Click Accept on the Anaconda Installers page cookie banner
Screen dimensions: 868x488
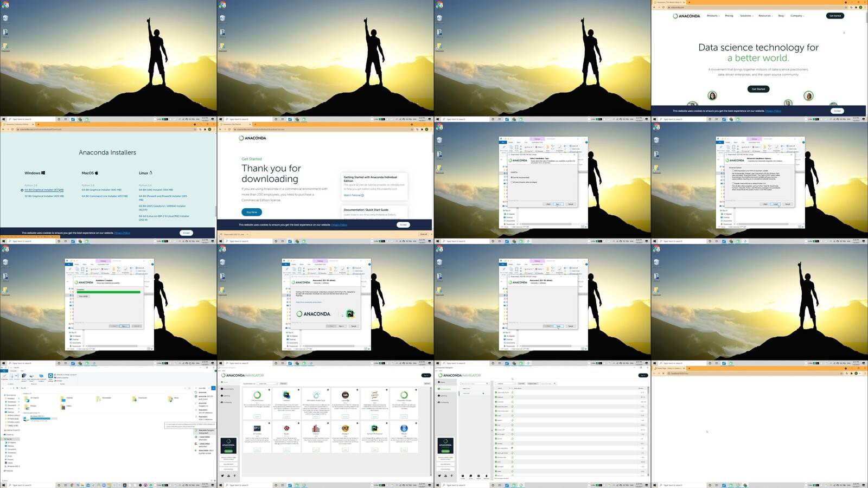[x=186, y=233]
